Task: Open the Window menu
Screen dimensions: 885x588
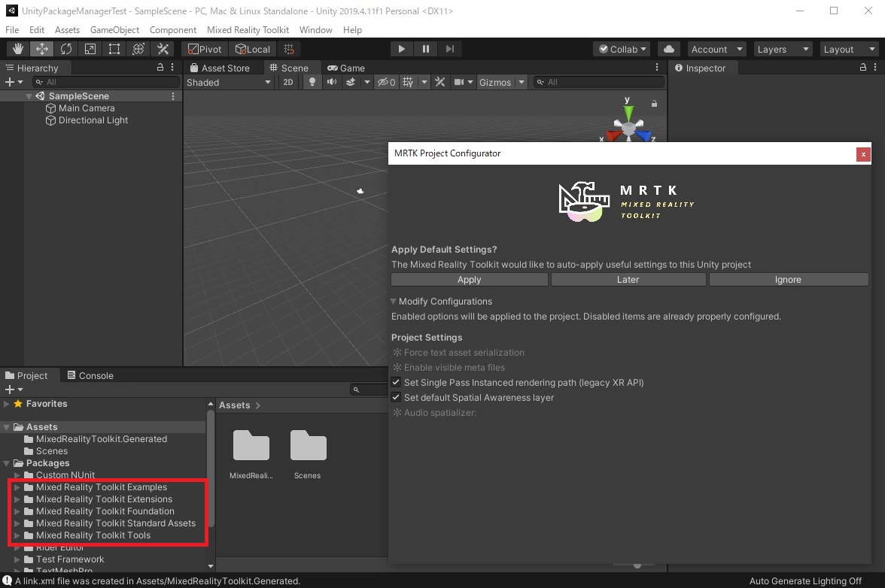Action: [x=315, y=30]
